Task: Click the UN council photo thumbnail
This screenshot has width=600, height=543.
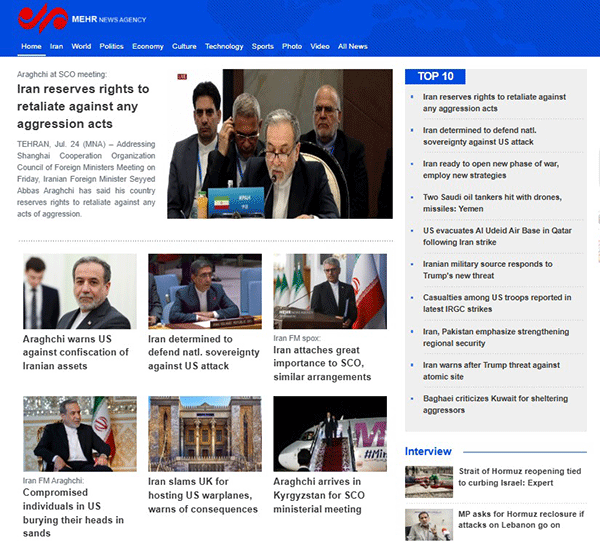Action: click(x=205, y=291)
